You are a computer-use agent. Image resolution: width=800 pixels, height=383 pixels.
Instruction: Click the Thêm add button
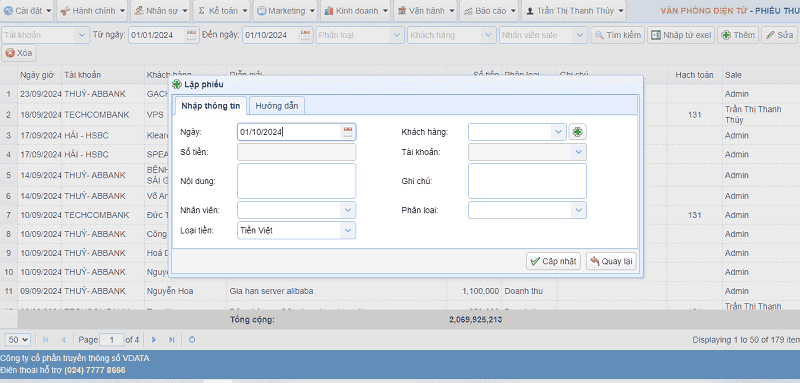click(738, 35)
